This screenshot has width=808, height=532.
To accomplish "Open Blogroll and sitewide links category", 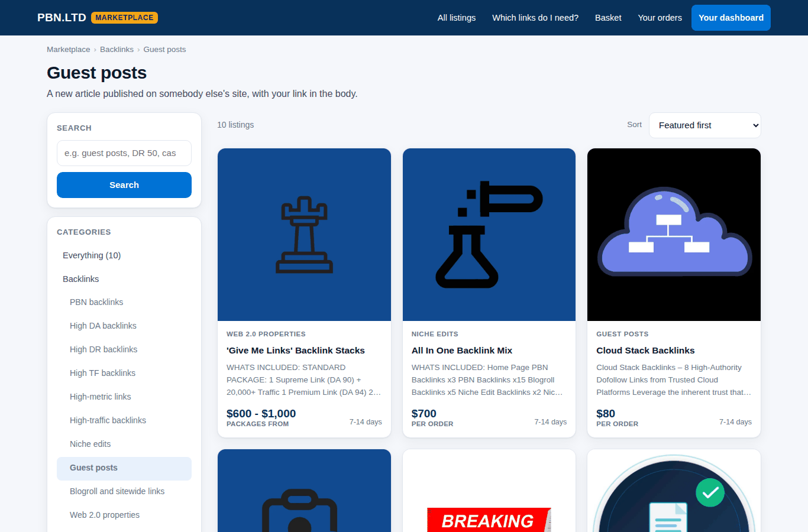I will 124,491.
